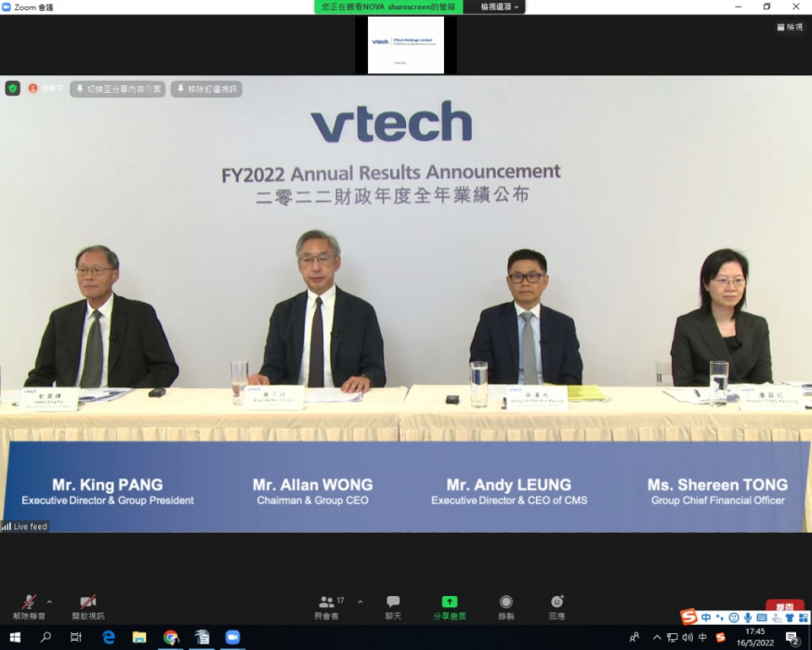Open the soft keyboard on Sogou bar
This screenshot has width=812, height=650.
pos(762,617)
